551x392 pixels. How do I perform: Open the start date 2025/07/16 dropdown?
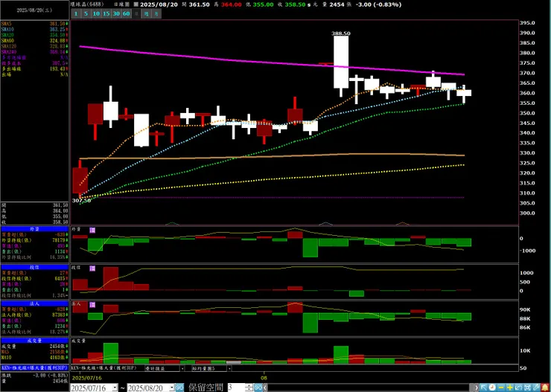tap(115, 388)
